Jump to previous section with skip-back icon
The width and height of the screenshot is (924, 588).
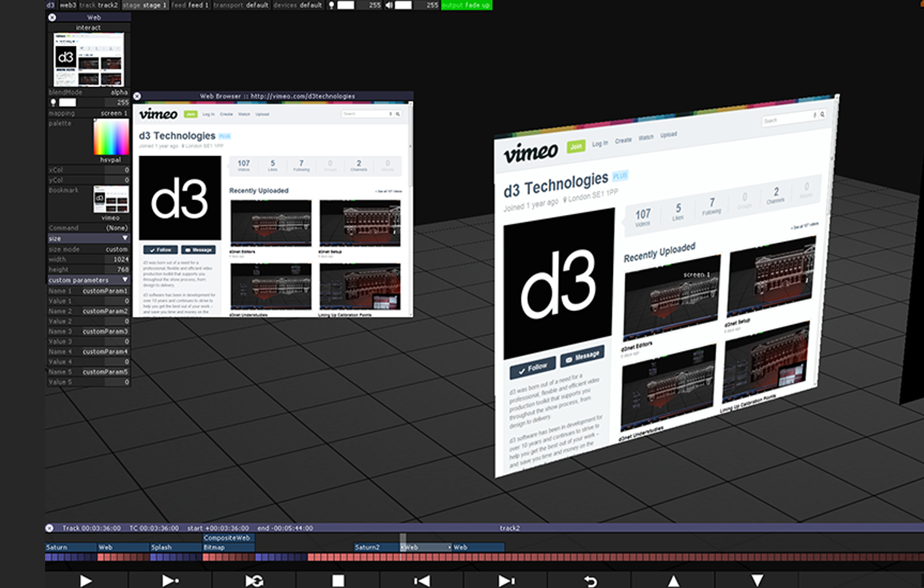pyautogui.click(x=421, y=581)
